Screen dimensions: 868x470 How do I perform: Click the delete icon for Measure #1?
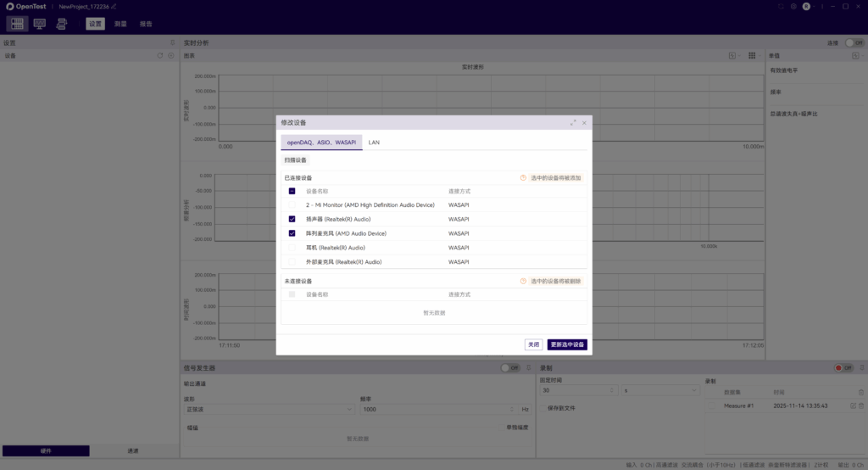(861, 406)
